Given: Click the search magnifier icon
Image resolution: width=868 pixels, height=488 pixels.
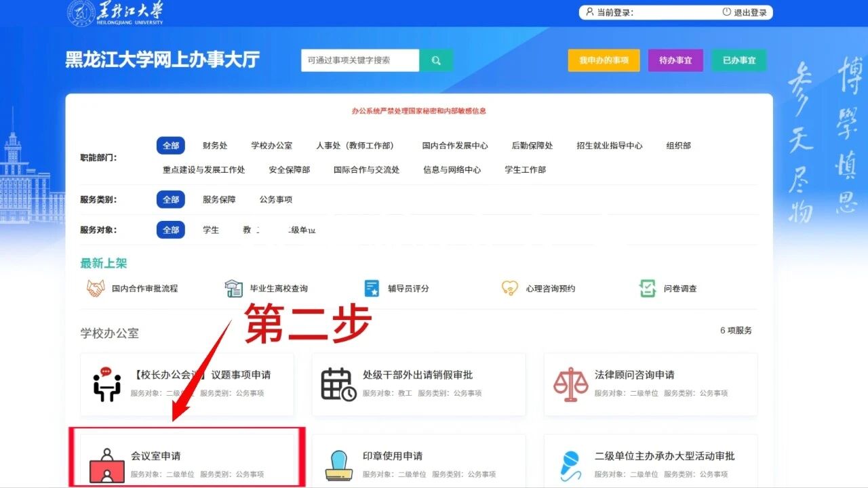Looking at the screenshot, I should (436, 60).
